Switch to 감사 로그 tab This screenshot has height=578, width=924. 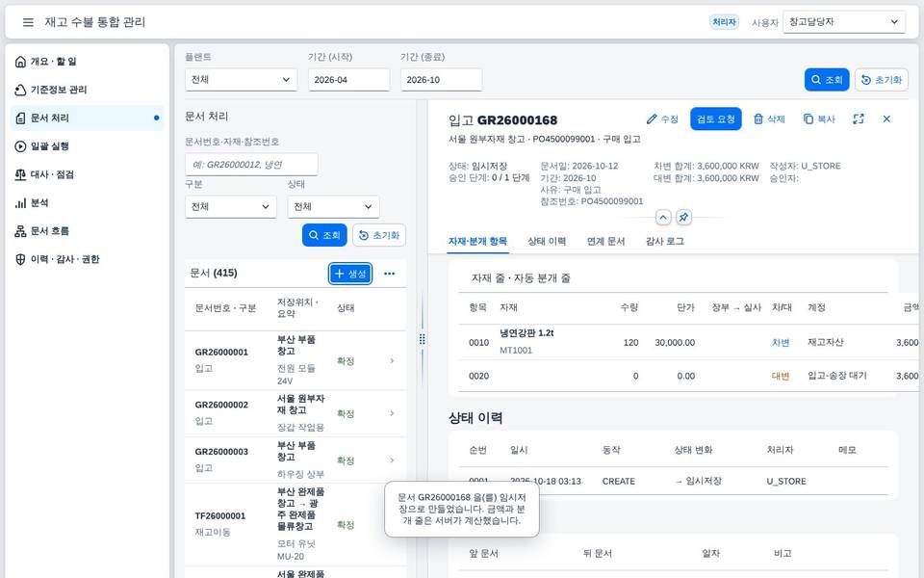[x=665, y=242]
